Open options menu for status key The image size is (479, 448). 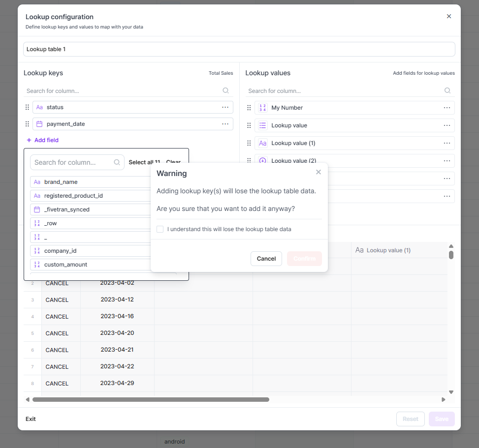(225, 107)
